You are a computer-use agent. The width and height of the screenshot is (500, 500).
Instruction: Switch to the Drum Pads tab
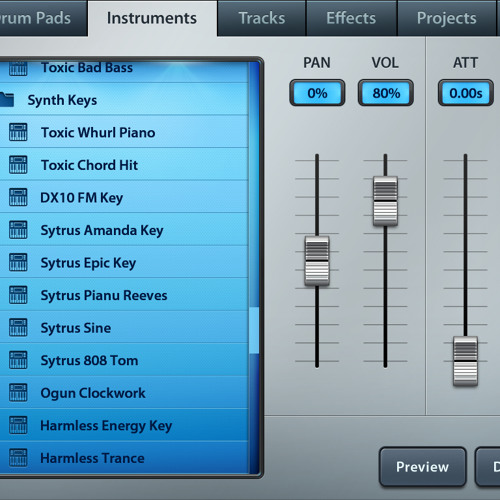pyautogui.click(x=43, y=18)
